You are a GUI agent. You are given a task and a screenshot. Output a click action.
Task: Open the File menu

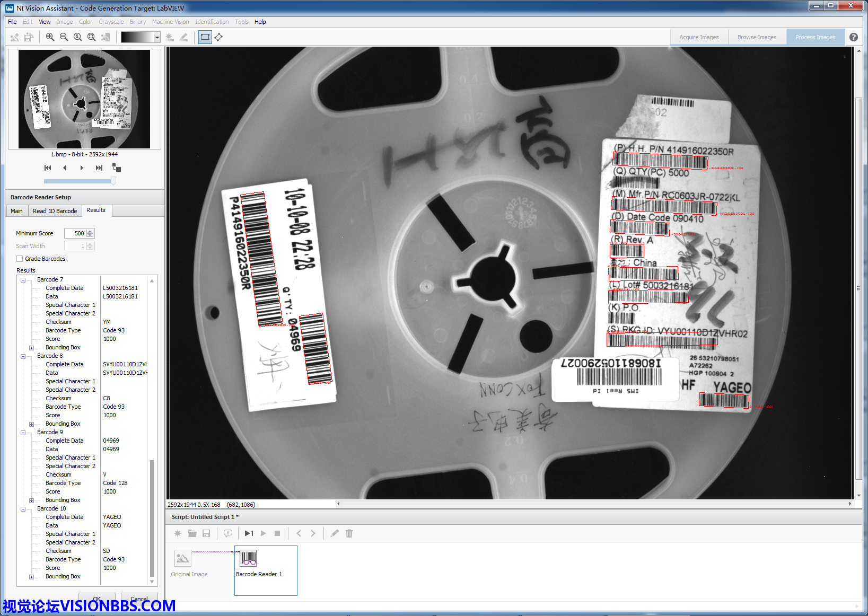12,22
